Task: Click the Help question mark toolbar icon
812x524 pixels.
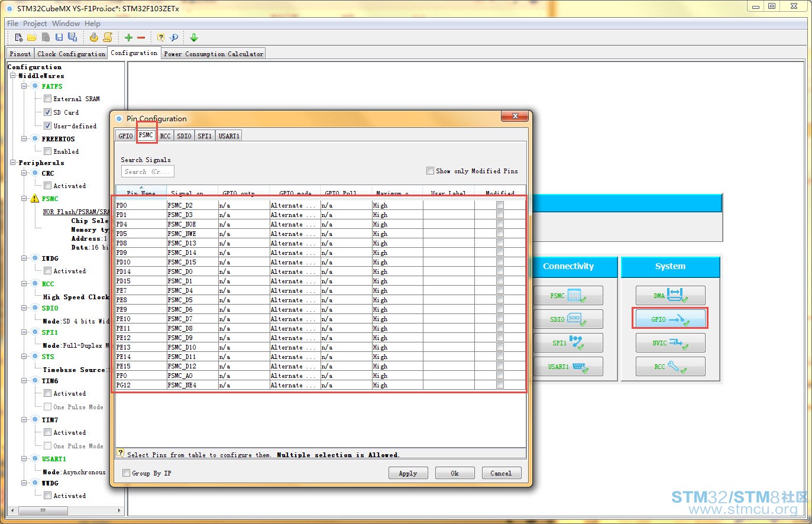Action: coord(161,37)
